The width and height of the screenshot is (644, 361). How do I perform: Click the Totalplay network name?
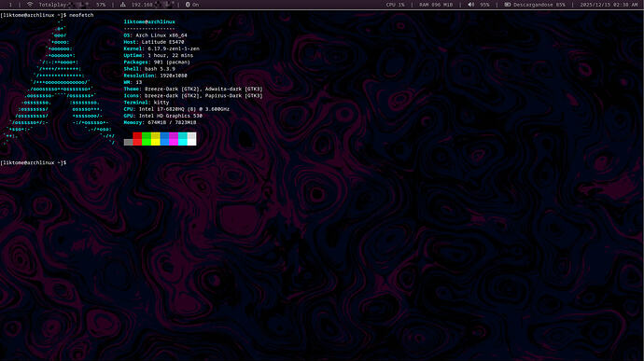tap(52, 5)
